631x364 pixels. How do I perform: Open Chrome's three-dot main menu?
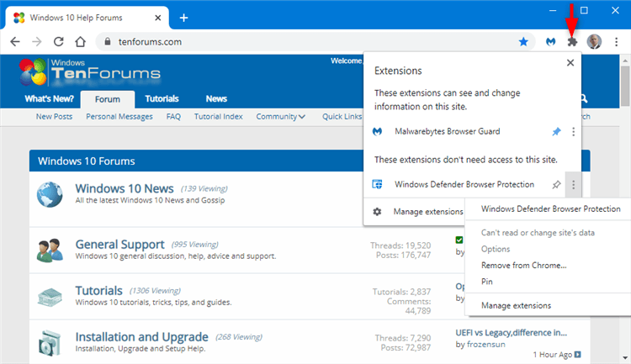click(616, 41)
